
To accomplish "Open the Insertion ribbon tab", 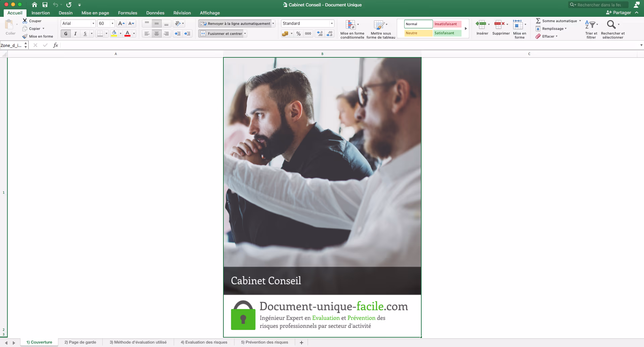I will pyautogui.click(x=41, y=13).
